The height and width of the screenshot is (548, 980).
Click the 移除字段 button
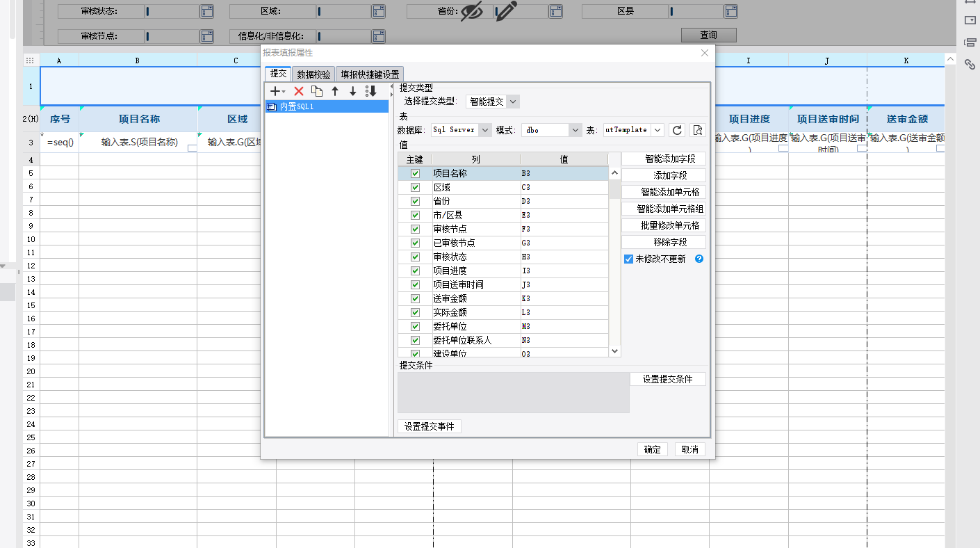point(664,242)
